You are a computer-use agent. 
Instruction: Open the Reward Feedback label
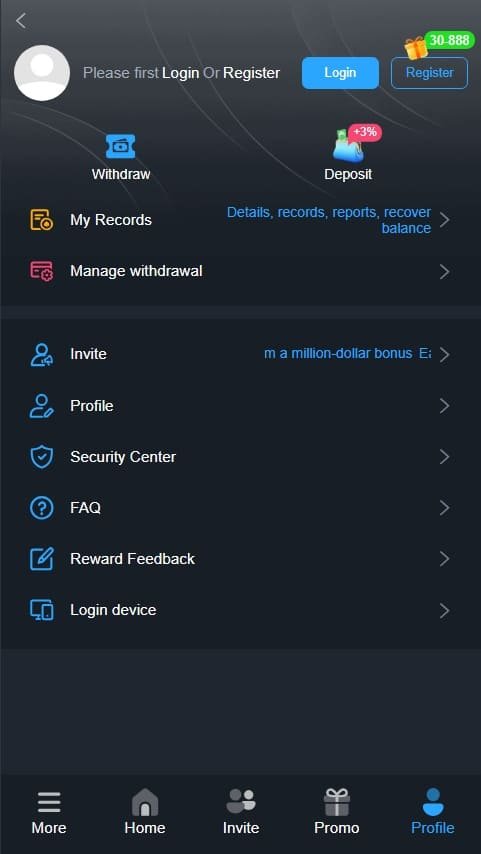(x=132, y=559)
